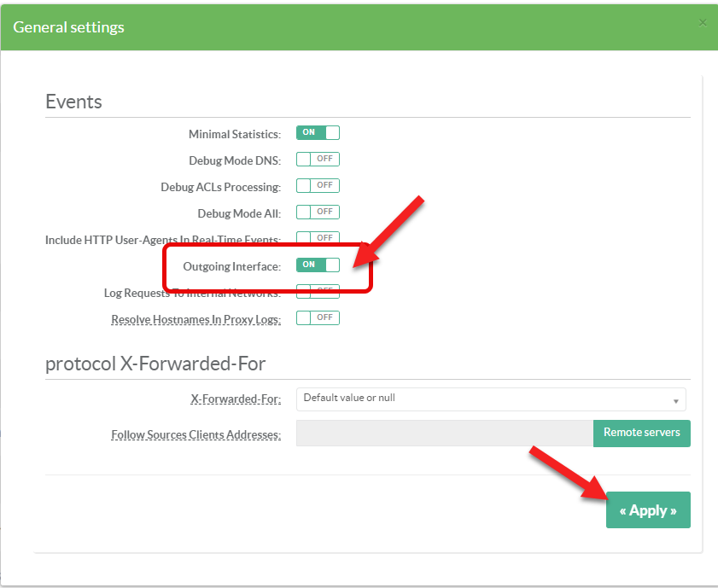Toggle Include HTTP User-Agents In Real-Time Events
The height and width of the screenshot is (588, 718).
point(318,238)
